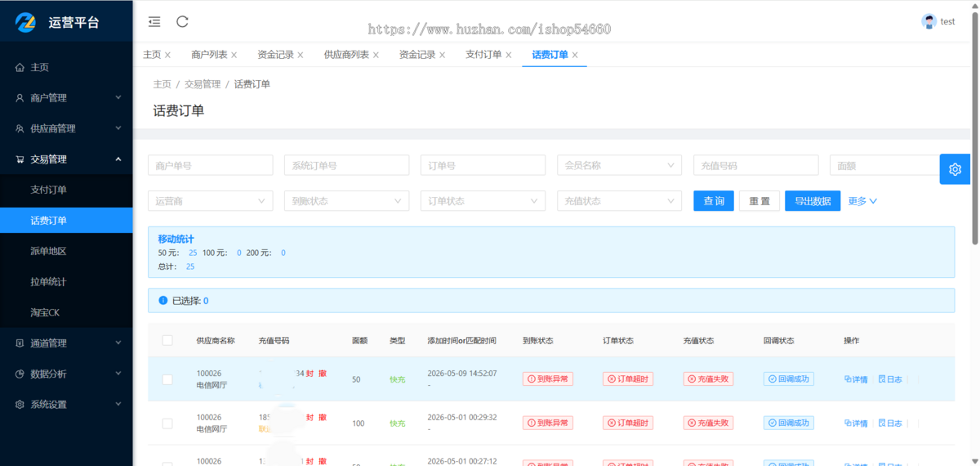Open the 订单状态 dropdown

(483, 200)
